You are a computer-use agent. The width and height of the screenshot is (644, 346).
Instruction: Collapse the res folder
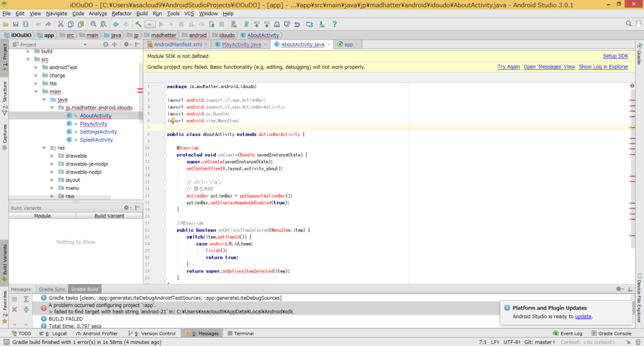[x=44, y=148]
